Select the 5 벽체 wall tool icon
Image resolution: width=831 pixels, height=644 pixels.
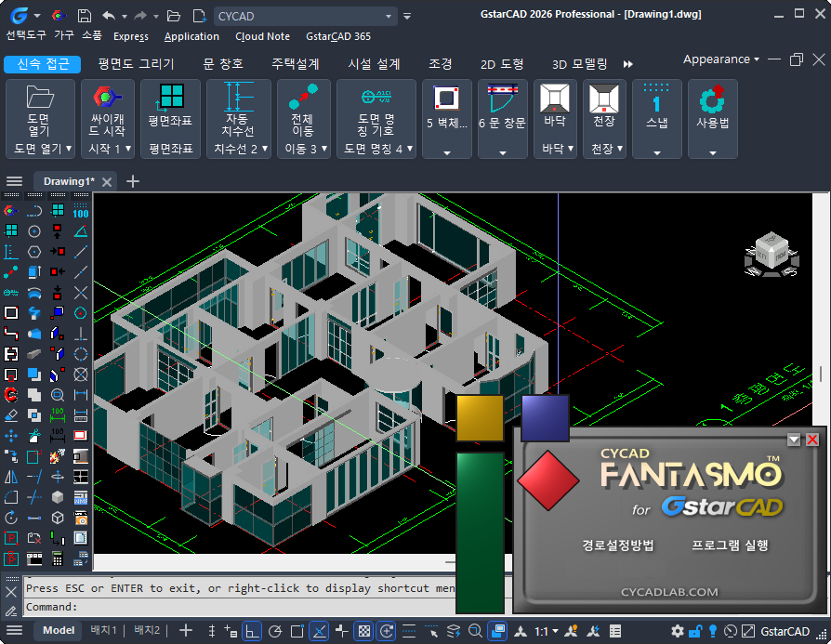(x=446, y=99)
